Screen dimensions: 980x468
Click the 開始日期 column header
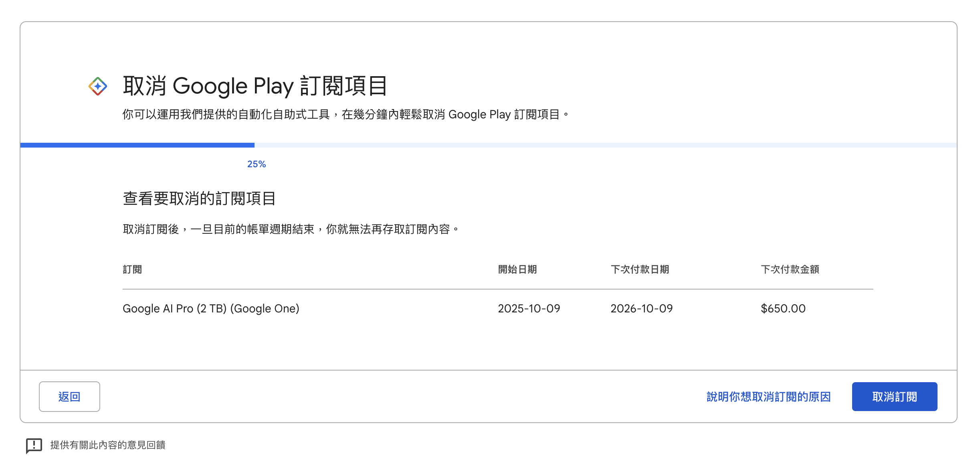517,269
